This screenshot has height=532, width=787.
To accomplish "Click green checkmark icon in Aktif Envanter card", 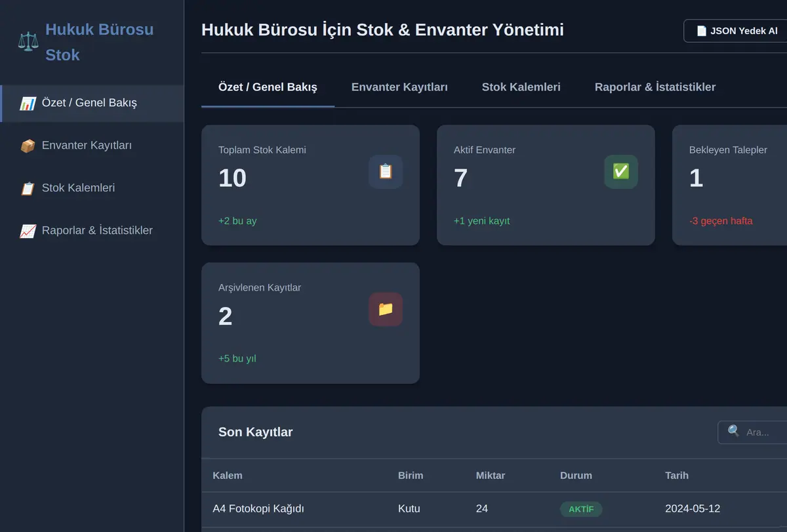I will click(621, 172).
